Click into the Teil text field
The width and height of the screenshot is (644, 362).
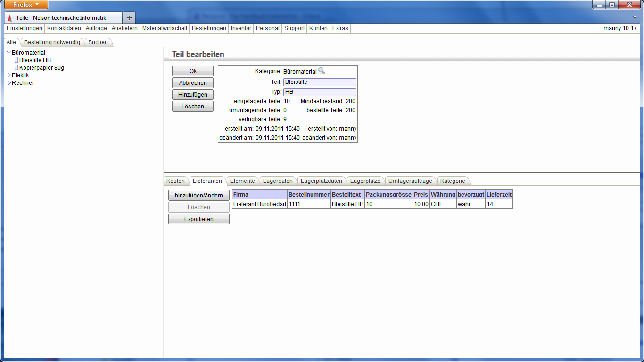click(320, 82)
